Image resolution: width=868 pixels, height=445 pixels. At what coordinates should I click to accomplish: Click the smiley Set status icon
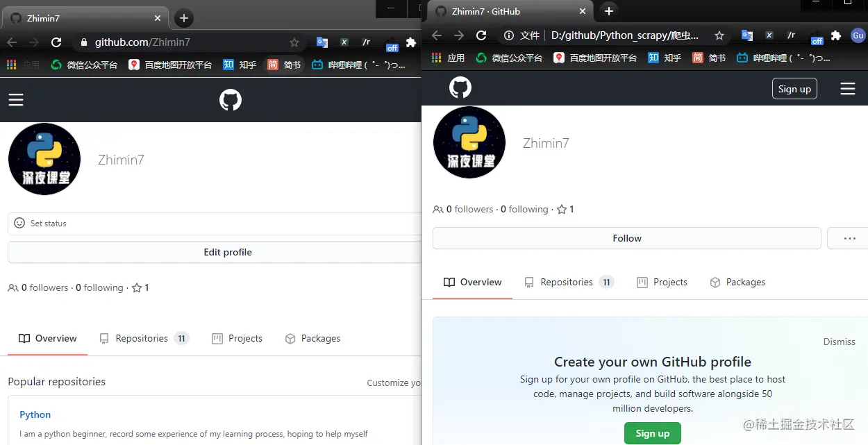click(19, 224)
